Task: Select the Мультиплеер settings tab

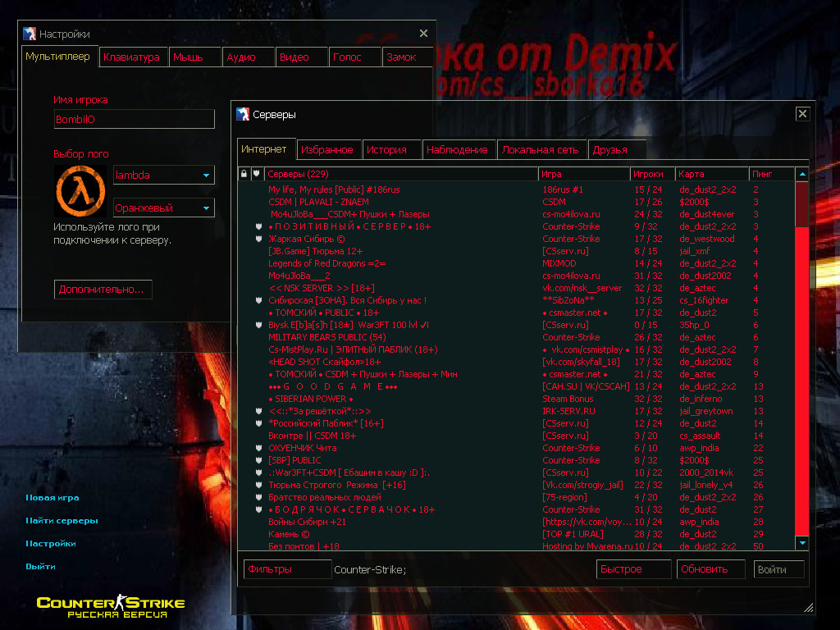Action: coord(59,57)
